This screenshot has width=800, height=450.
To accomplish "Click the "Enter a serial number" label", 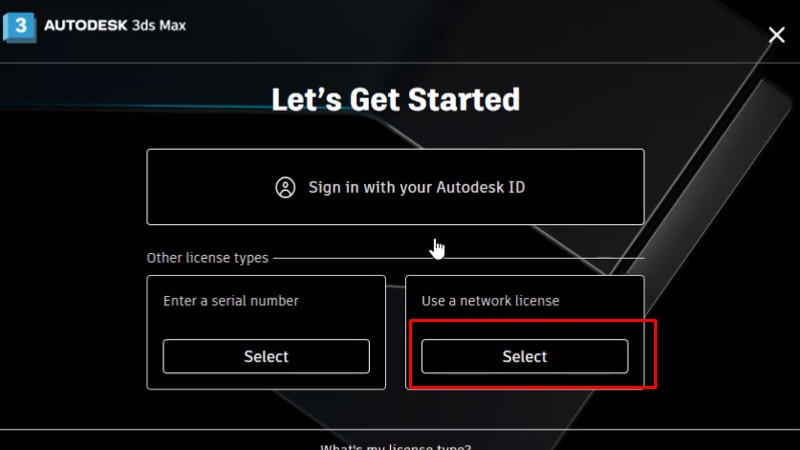I will pyautogui.click(x=230, y=300).
